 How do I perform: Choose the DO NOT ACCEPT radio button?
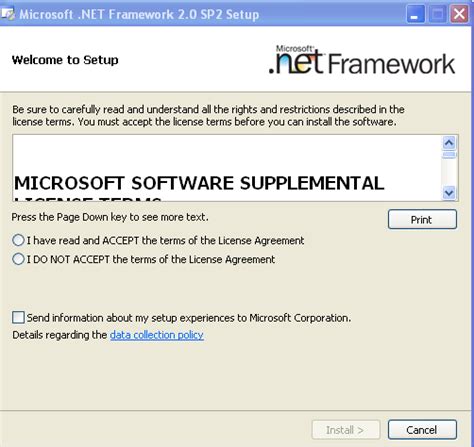[x=18, y=259]
